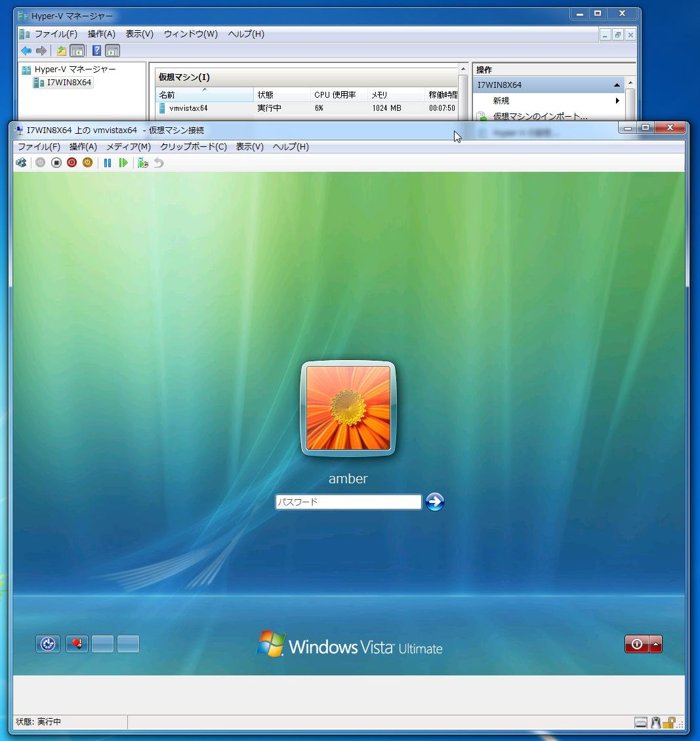Image resolution: width=700 pixels, height=741 pixels.
Task: Click the vmvistax64 VM icon in the list
Action: click(x=162, y=108)
